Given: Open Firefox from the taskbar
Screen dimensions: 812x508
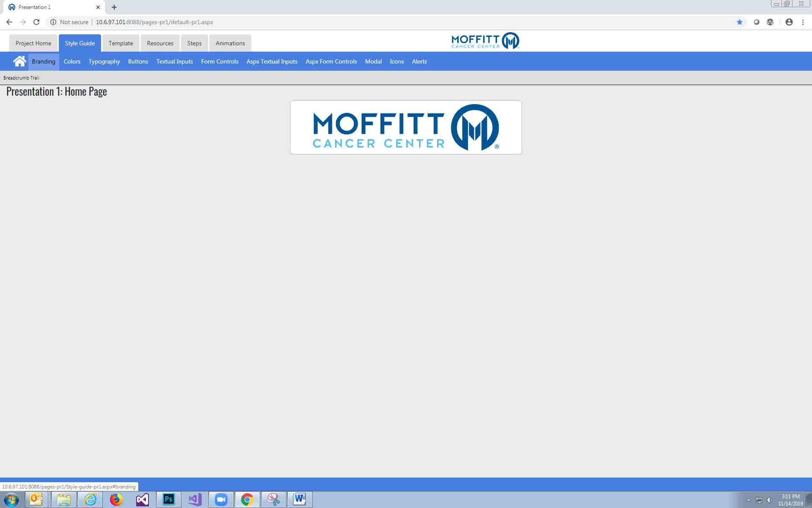Looking at the screenshot, I should tap(116, 500).
